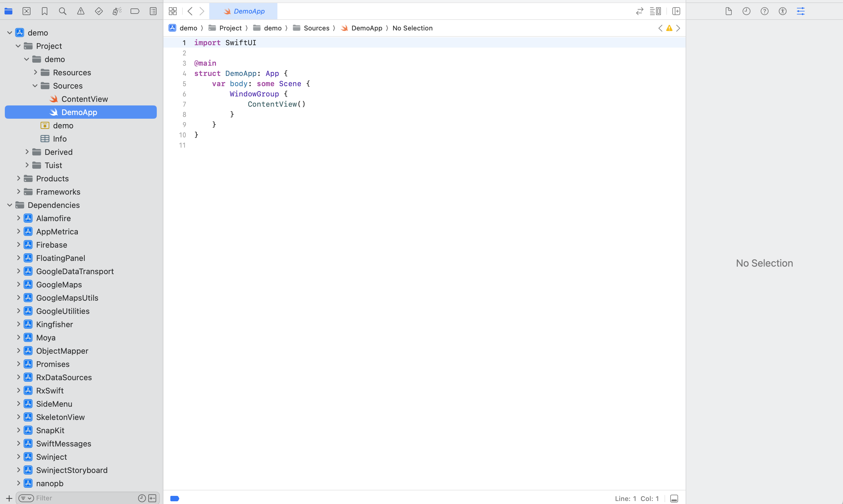The image size is (843, 504).
Task: Open the Source Control navigator
Action: coord(27,11)
